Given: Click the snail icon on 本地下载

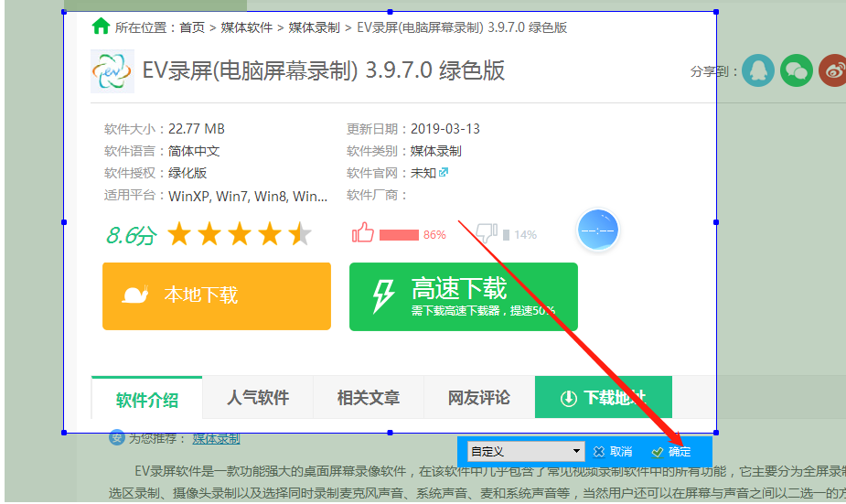Looking at the screenshot, I should pyautogui.click(x=134, y=295).
